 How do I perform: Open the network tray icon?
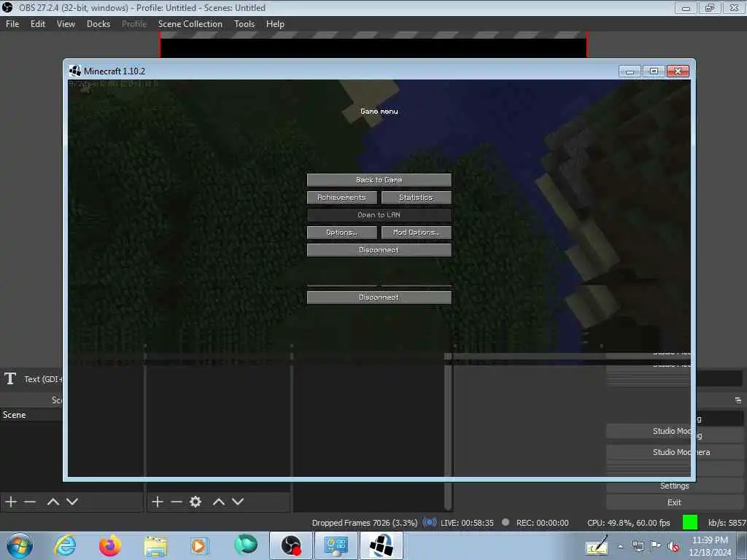click(638, 547)
